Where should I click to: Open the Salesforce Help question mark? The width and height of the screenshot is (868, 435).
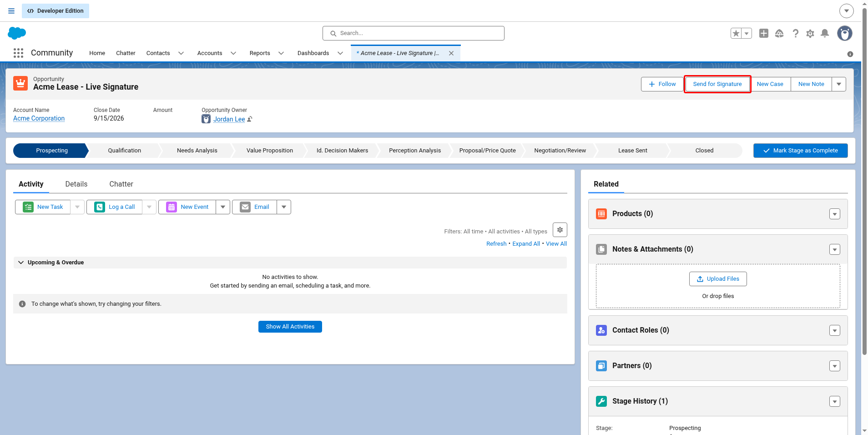pyautogui.click(x=795, y=33)
